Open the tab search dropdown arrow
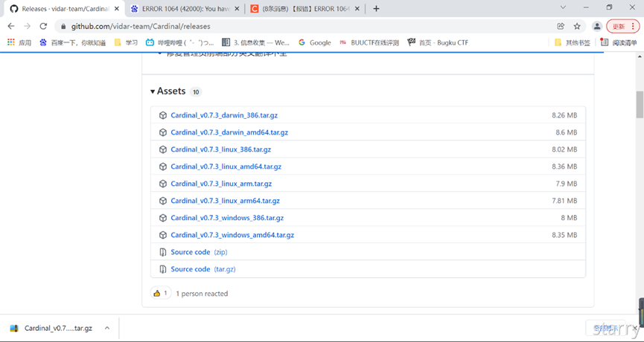 click(563, 7)
